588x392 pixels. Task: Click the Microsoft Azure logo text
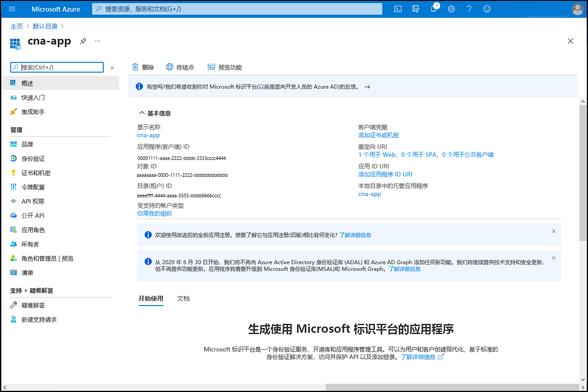tap(56, 9)
